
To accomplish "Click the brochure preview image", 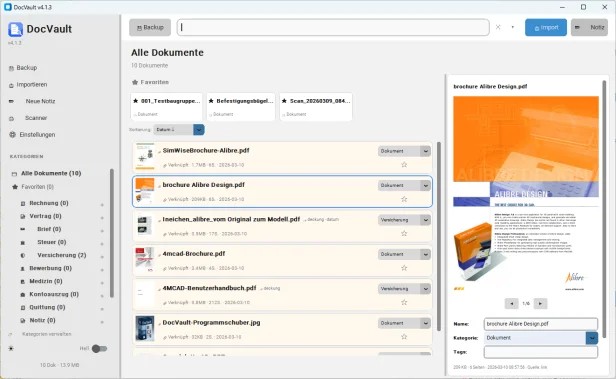I will coord(526,194).
